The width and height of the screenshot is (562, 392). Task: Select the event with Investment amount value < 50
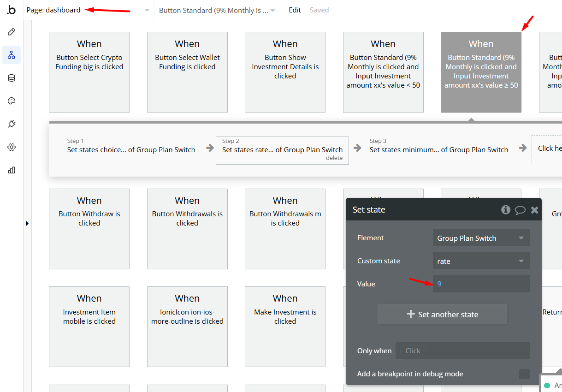[383, 72]
